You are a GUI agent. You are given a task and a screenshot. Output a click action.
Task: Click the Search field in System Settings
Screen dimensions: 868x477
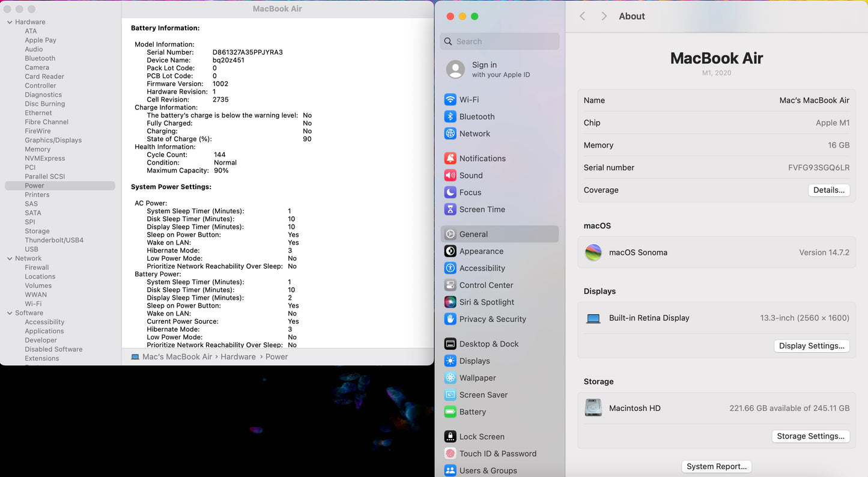(500, 41)
